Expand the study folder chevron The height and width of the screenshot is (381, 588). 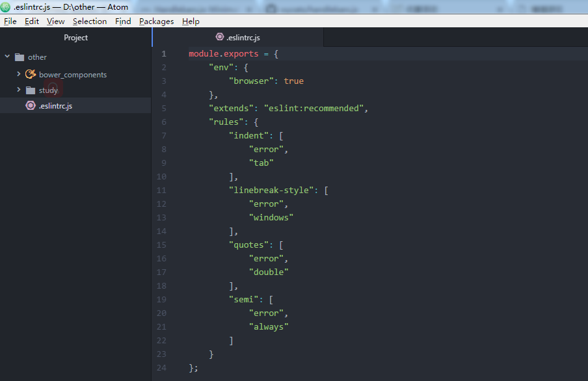click(18, 90)
